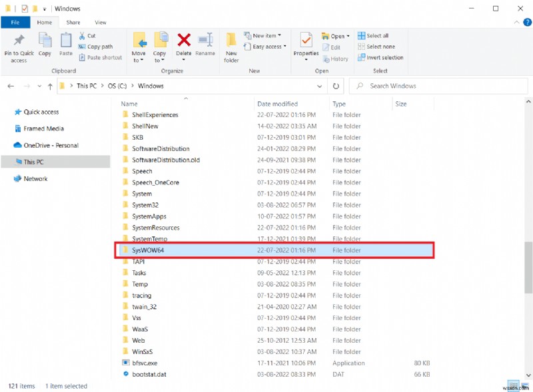Open the recent locations dropdown arrow

(39, 86)
